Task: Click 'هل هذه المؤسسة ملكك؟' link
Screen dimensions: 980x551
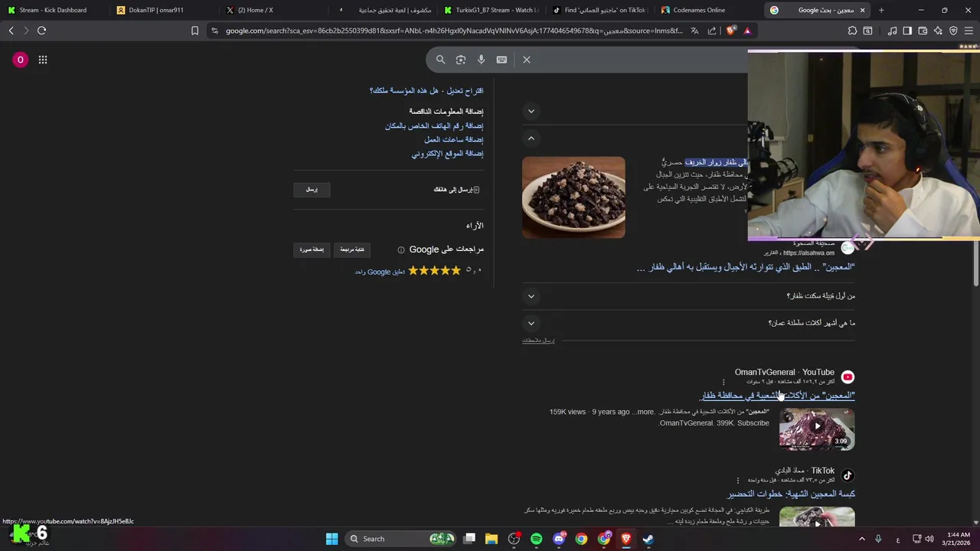Action: [403, 91]
